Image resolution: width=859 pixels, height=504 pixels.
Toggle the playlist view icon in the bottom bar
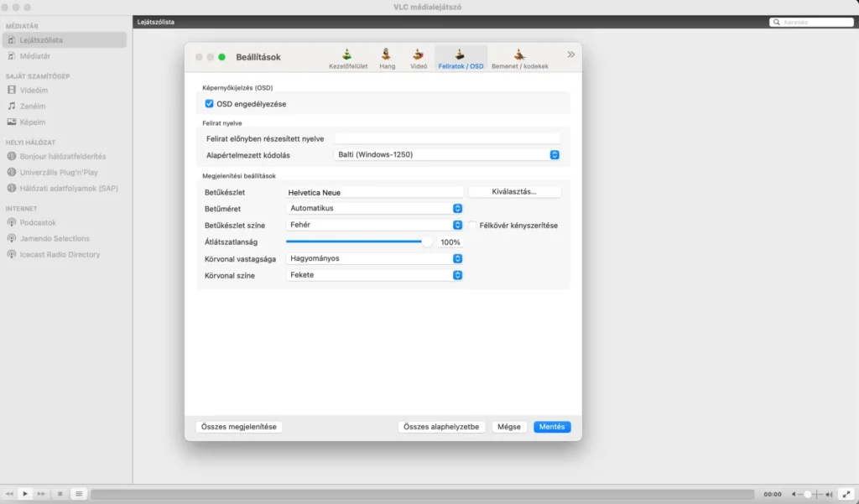pyautogui.click(x=79, y=494)
